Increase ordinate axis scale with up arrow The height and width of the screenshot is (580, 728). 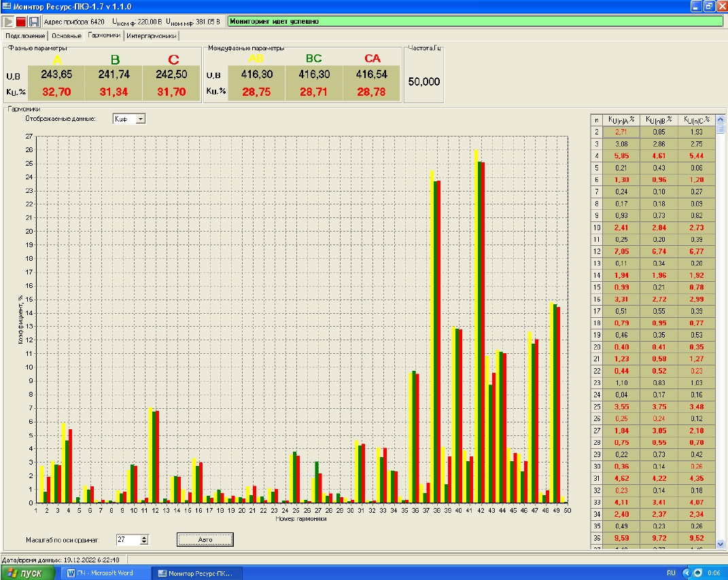point(143,537)
